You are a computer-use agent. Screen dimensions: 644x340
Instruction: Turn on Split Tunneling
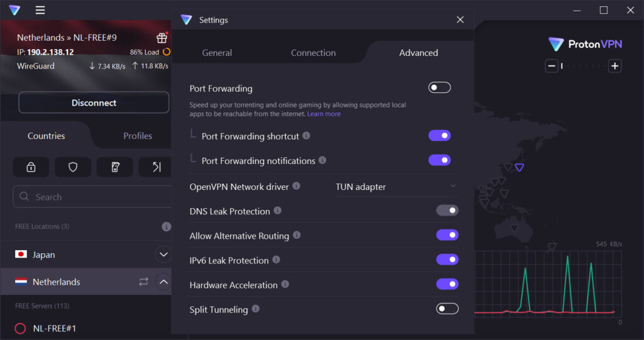point(447,309)
